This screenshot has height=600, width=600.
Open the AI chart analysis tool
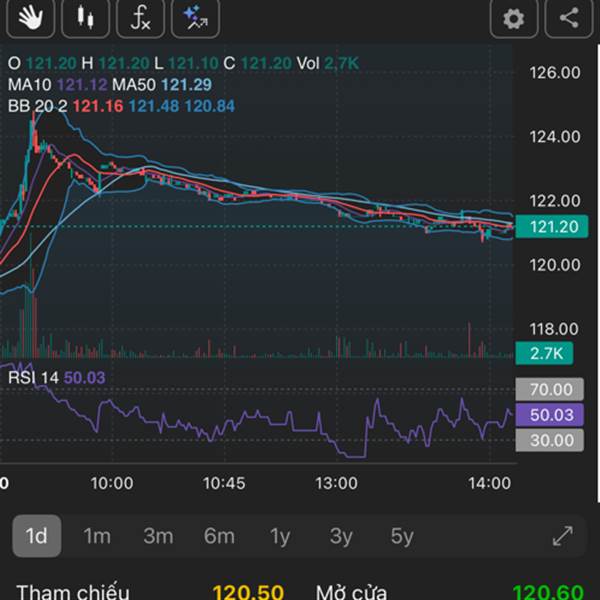pyautogui.click(x=195, y=18)
